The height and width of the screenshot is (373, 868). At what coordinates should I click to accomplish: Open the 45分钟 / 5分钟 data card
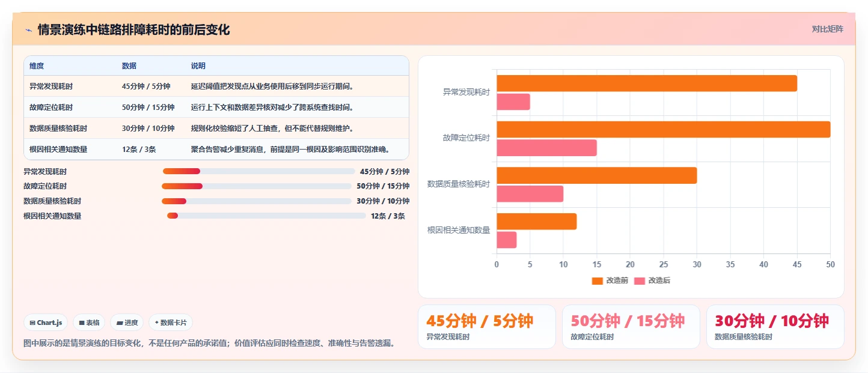pyautogui.click(x=487, y=327)
